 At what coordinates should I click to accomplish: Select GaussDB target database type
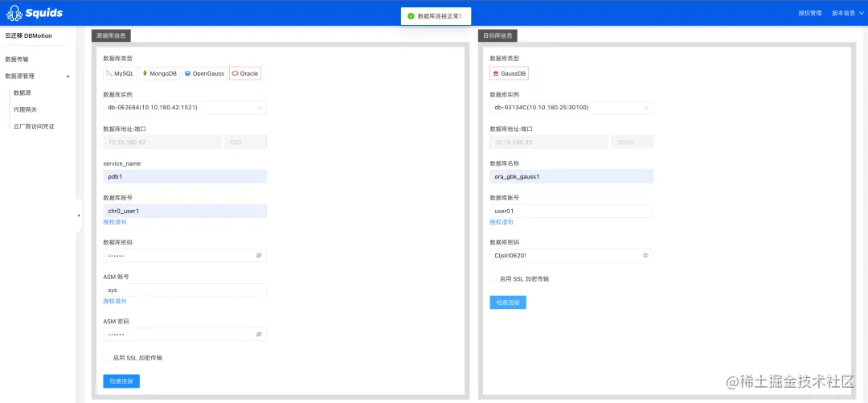pos(509,73)
